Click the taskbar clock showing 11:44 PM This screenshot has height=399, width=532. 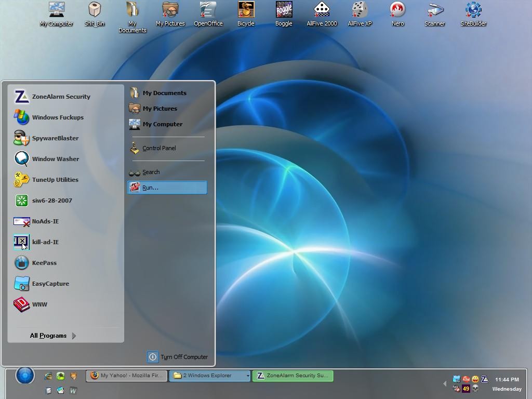pos(507,379)
